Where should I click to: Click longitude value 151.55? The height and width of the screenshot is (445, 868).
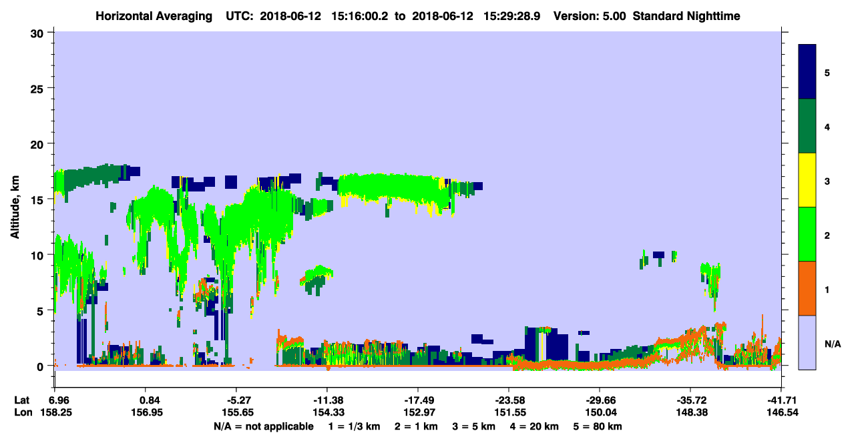509,413
